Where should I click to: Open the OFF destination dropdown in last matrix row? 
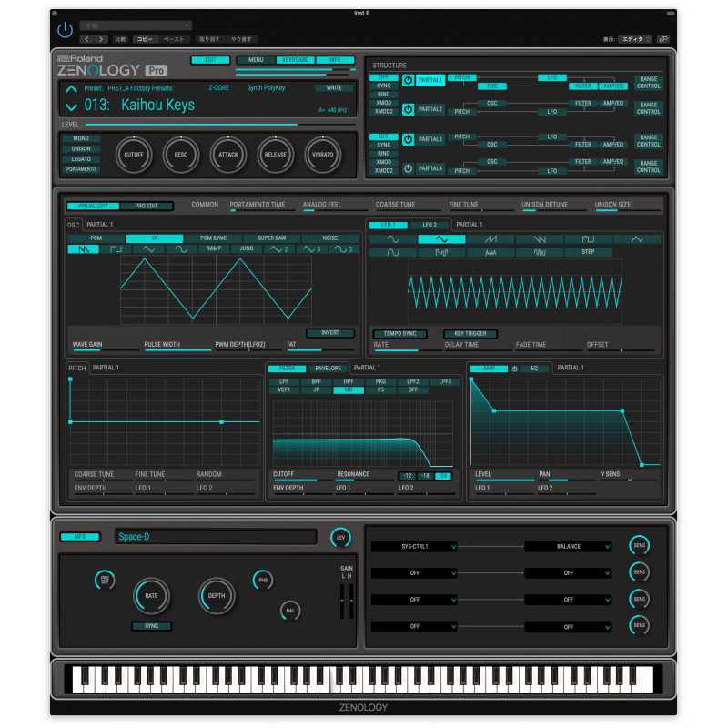[x=568, y=626]
